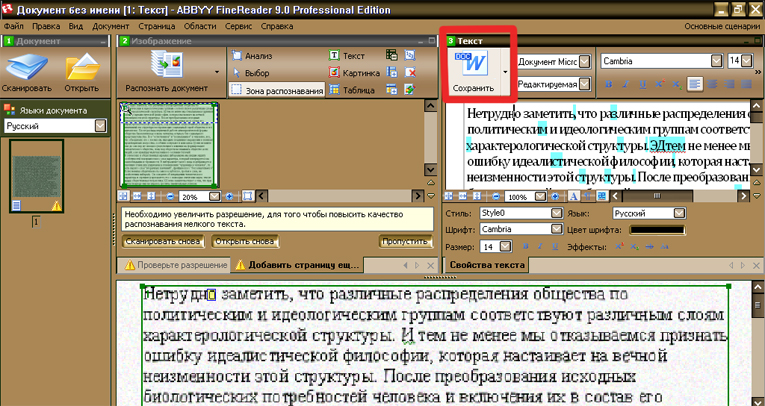Image resolution: width=765 pixels, height=406 pixels.
Task: Toggle Underline in the text toolbar
Action: (x=643, y=84)
